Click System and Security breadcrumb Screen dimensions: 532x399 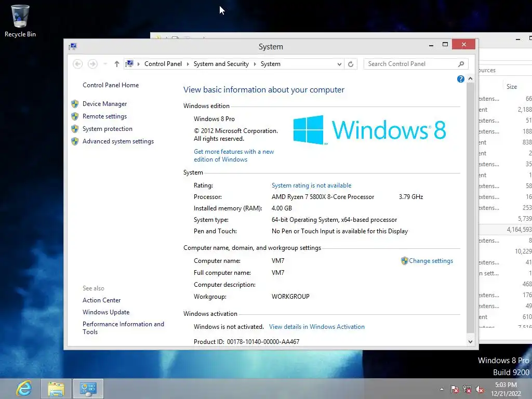(x=221, y=64)
